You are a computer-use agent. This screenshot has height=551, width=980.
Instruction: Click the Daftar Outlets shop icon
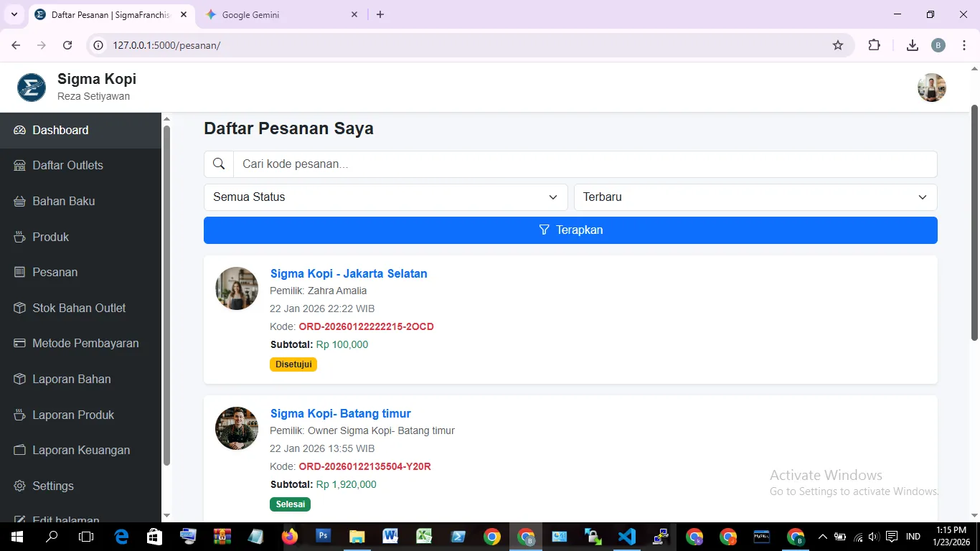click(19, 165)
